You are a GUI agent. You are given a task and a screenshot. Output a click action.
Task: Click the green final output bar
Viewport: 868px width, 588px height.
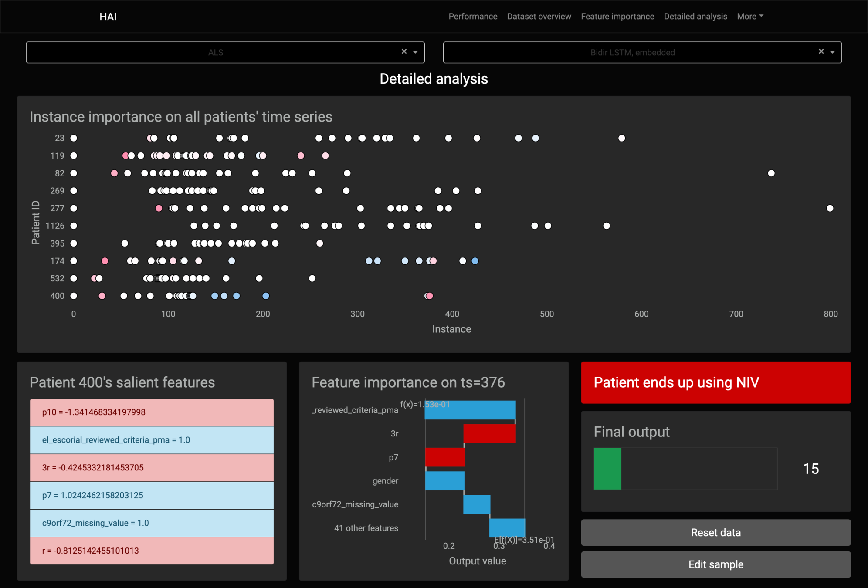pyautogui.click(x=607, y=469)
